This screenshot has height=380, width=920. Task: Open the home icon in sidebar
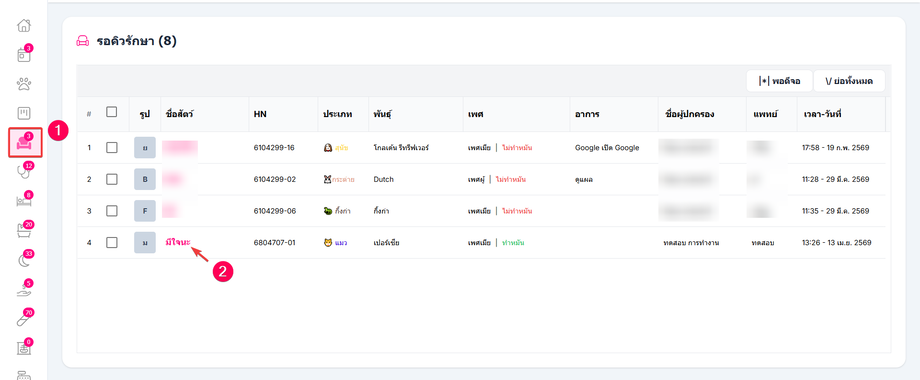coord(23,26)
